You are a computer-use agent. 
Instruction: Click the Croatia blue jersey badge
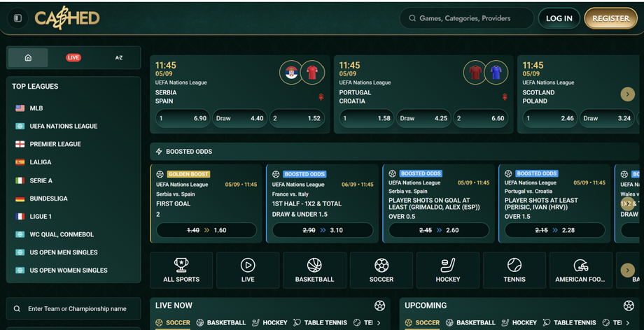pos(496,73)
